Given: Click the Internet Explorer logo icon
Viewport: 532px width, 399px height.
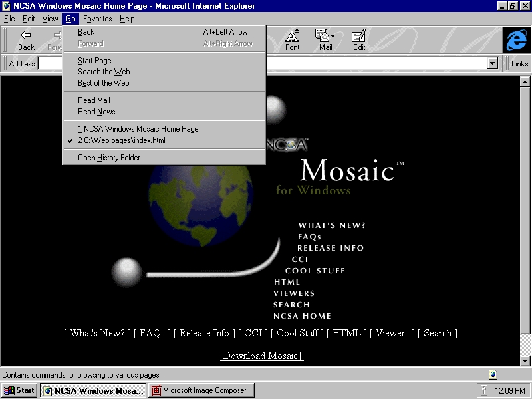Looking at the screenshot, I should pyautogui.click(x=516, y=41).
